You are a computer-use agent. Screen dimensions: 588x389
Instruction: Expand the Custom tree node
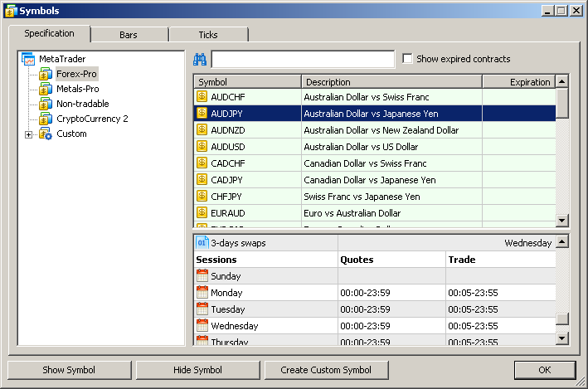(28, 134)
